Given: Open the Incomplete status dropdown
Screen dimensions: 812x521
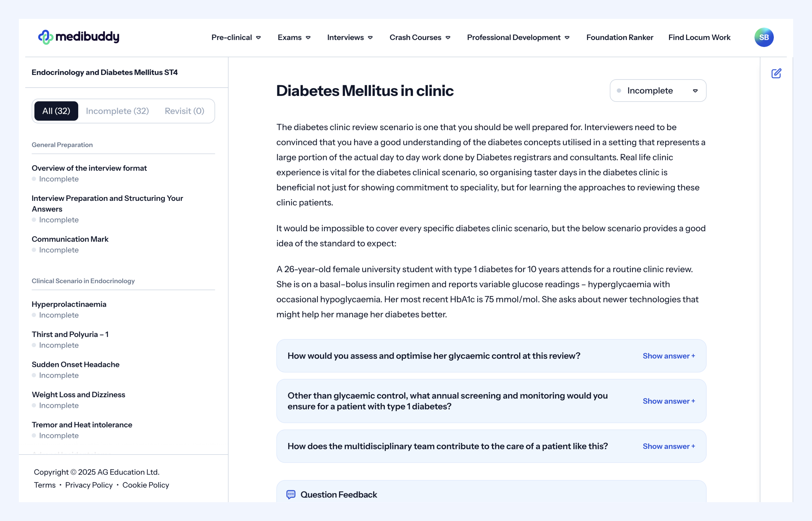Looking at the screenshot, I should click(x=657, y=91).
